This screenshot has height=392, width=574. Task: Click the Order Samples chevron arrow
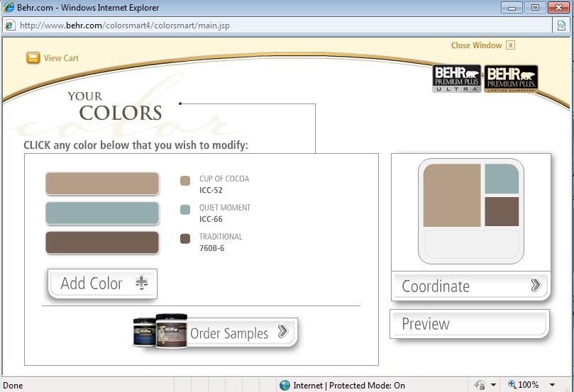[282, 332]
